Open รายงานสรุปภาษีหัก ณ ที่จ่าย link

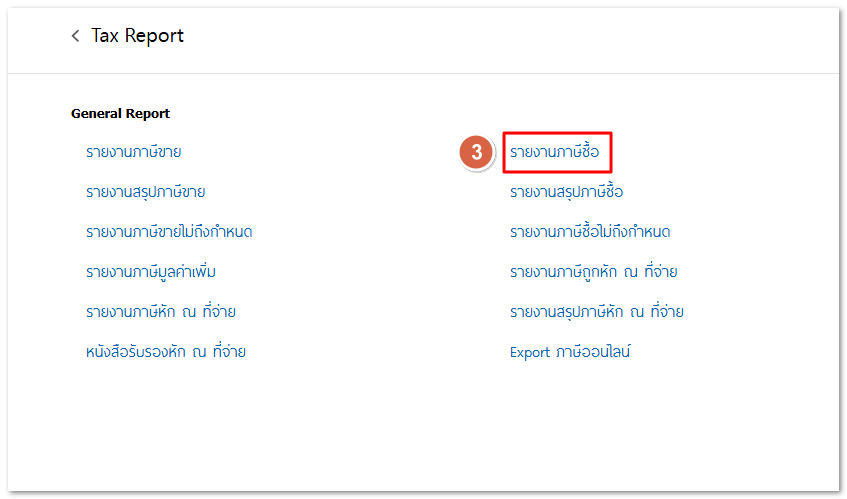[597, 312]
